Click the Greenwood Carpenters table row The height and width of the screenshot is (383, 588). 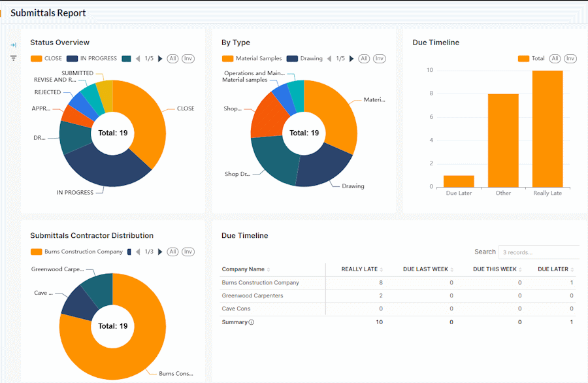tap(397, 295)
